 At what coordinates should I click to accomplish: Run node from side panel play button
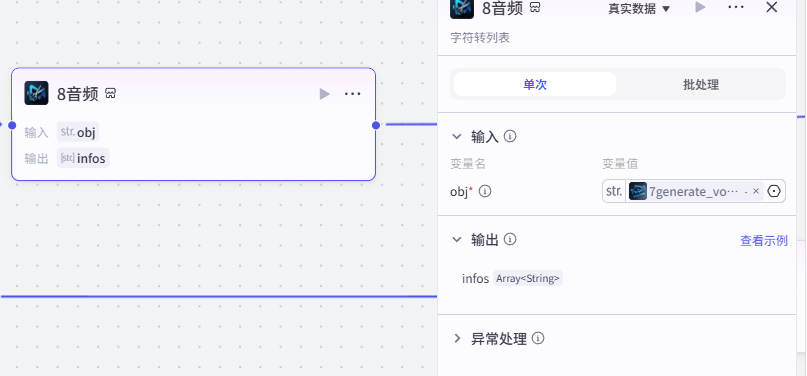click(700, 7)
